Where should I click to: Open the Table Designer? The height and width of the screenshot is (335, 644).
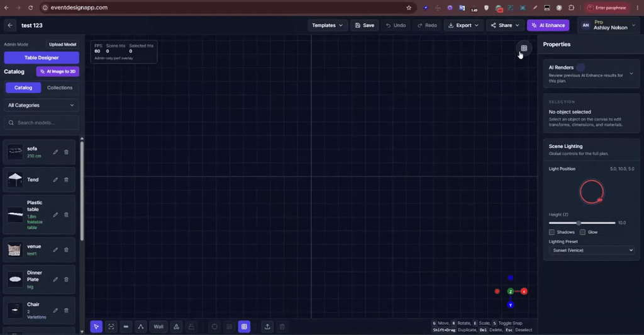point(42,57)
